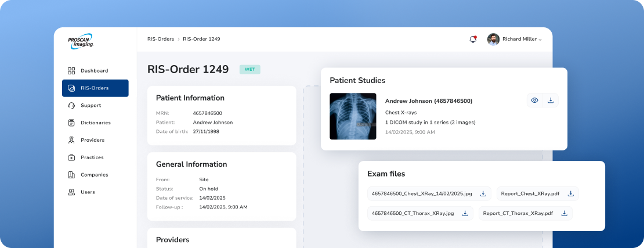This screenshot has width=644, height=248.
Task: Open the Practices sidebar icon
Action: coord(71,157)
